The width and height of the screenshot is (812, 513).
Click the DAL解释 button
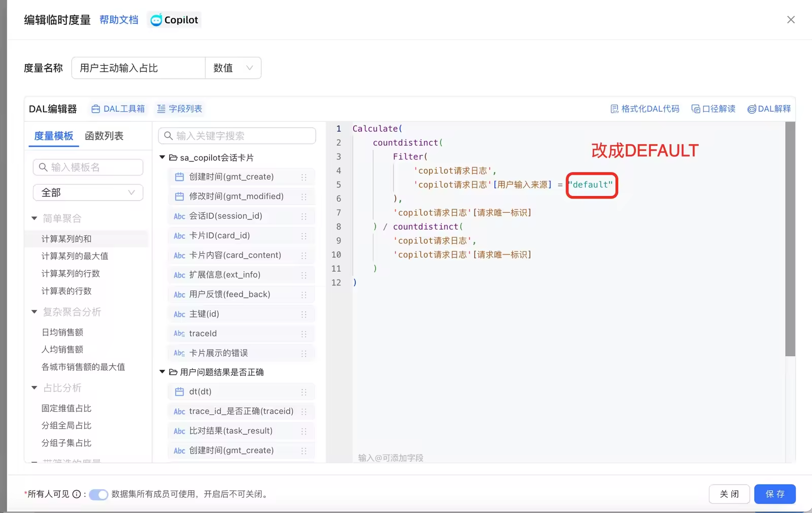(x=769, y=109)
